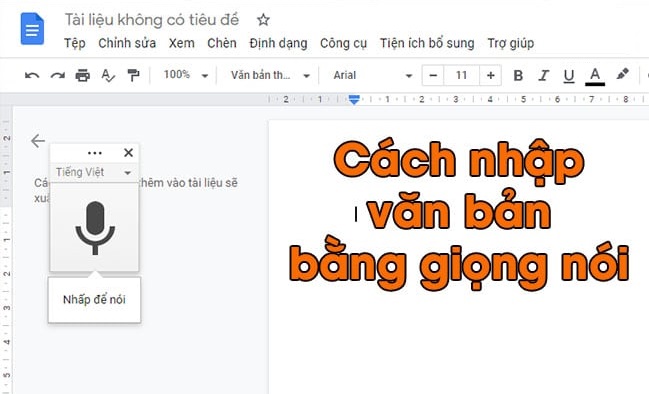Image resolution: width=649 pixels, height=394 pixels.
Task: Open the Tiện ích bổ sung menu
Action: click(427, 43)
